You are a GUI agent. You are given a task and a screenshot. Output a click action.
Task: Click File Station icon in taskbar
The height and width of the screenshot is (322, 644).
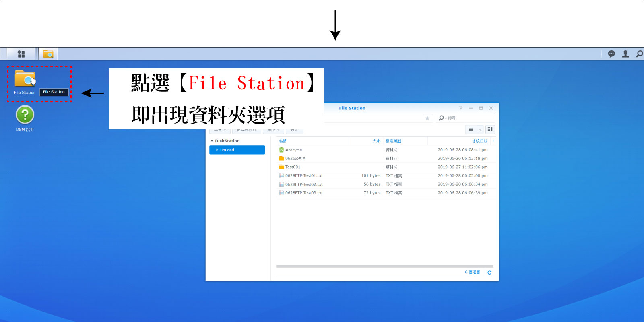point(48,54)
